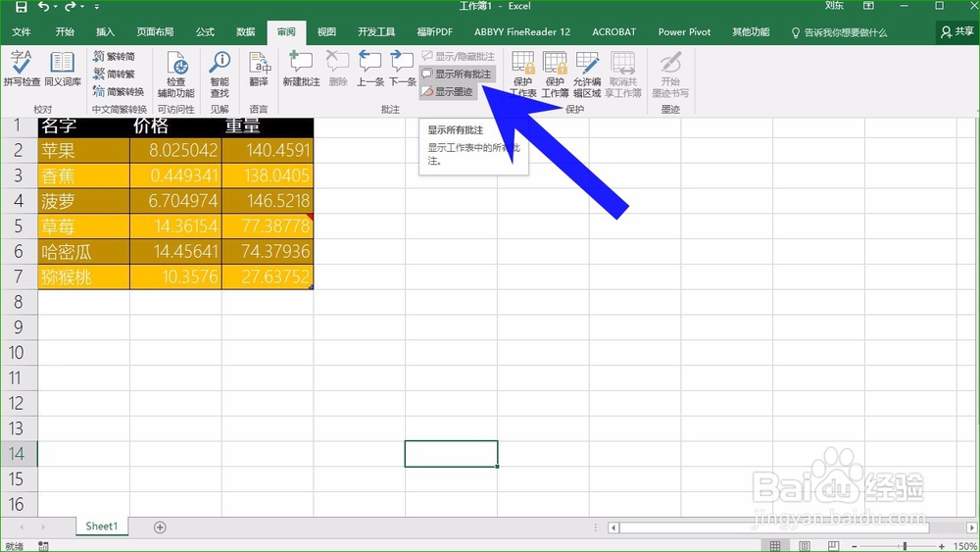The width and height of the screenshot is (980, 552).
Task: Click the zoom slider handle
Action: (x=904, y=546)
